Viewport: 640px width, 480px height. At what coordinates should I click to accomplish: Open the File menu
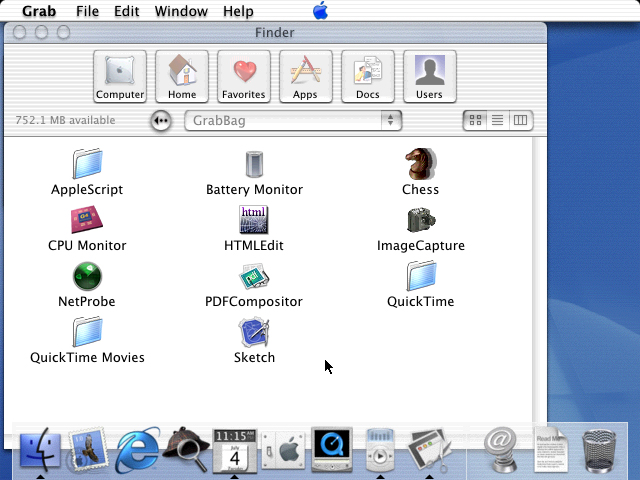coord(87,11)
